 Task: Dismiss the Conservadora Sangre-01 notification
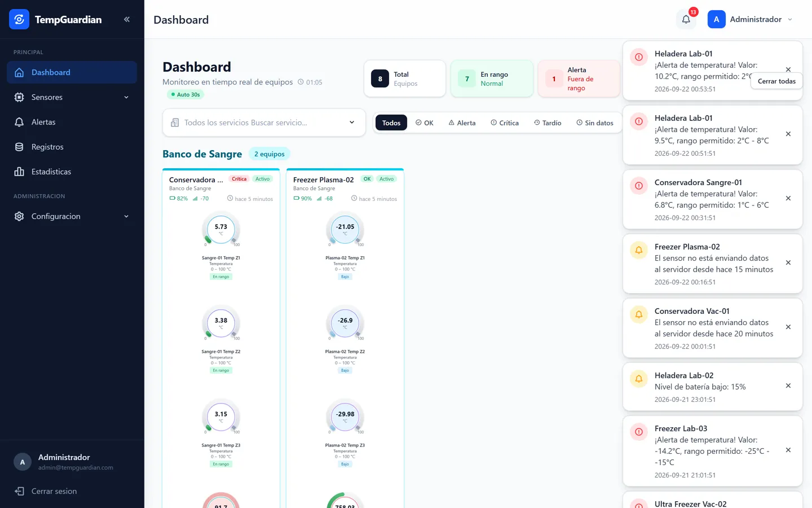pyautogui.click(x=788, y=199)
